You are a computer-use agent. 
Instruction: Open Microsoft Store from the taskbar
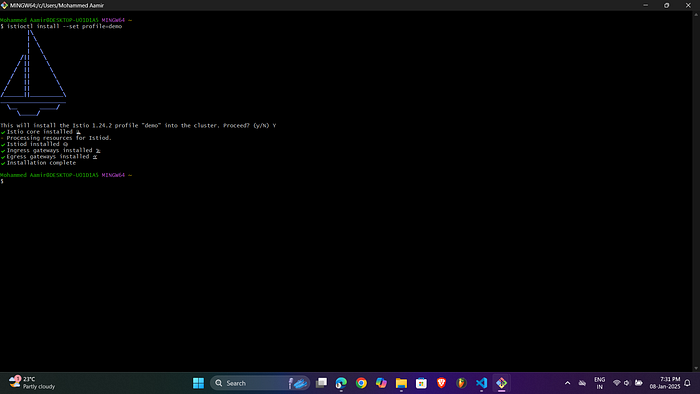421,383
